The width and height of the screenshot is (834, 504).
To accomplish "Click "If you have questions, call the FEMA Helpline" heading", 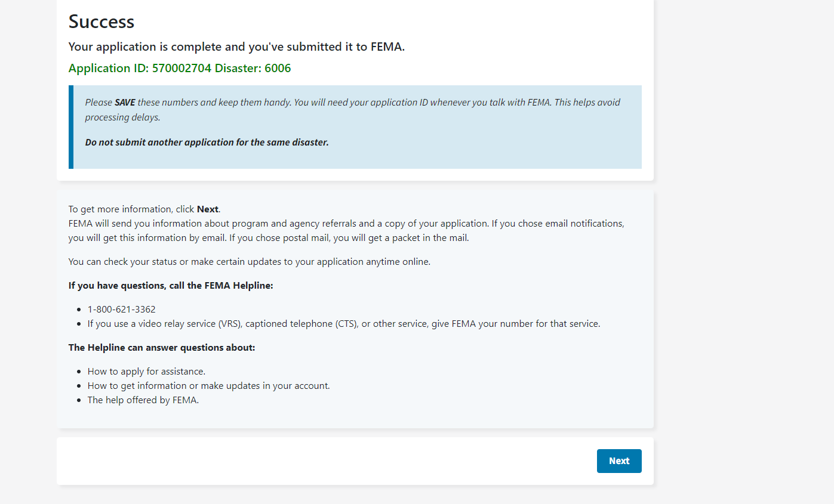I will [x=171, y=286].
